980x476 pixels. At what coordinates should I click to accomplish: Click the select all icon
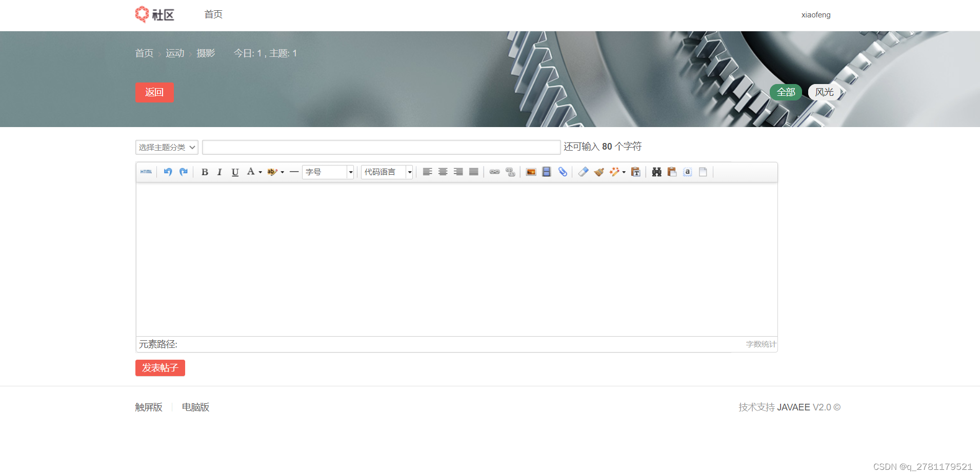coord(688,172)
